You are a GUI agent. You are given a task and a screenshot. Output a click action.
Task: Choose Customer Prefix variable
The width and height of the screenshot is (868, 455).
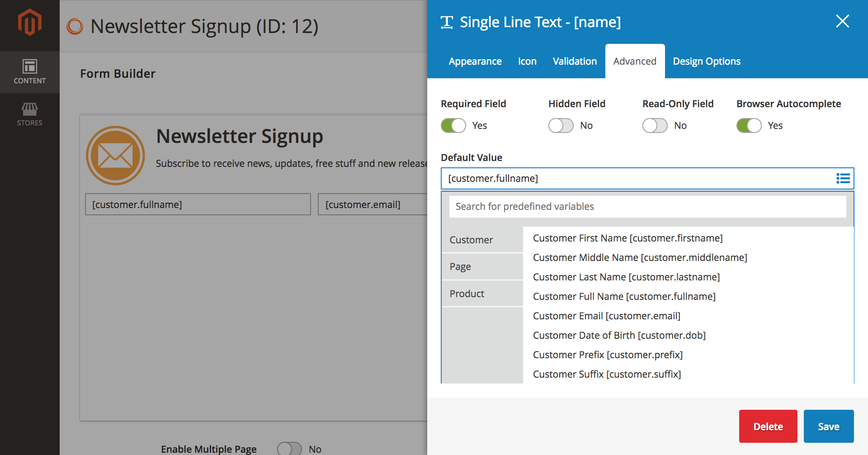pos(608,355)
